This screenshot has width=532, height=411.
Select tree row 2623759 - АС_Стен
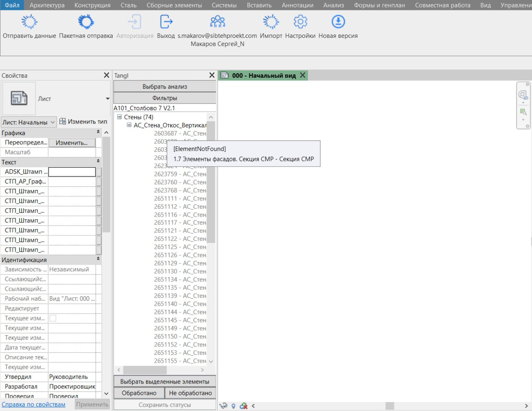point(180,174)
